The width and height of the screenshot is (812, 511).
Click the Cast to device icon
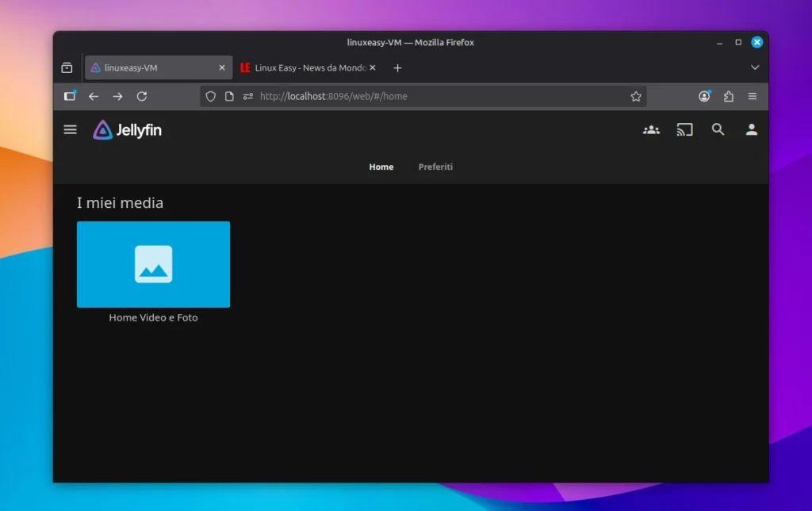684,129
